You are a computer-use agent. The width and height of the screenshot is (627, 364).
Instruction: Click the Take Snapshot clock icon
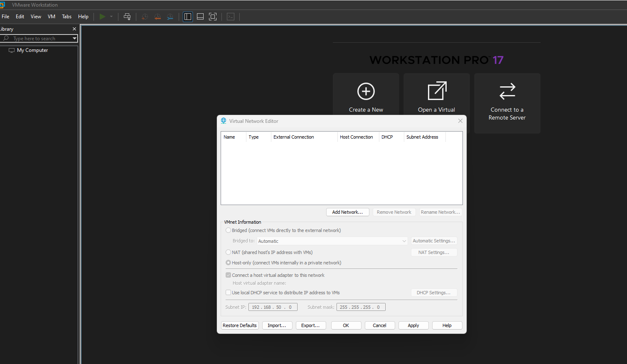[145, 17]
